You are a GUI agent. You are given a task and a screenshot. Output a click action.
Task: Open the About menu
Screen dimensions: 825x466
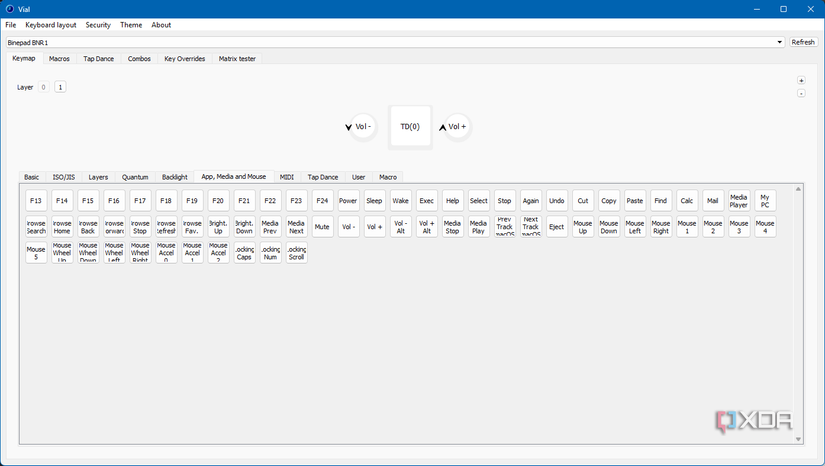pyautogui.click(x=161, y=25)
